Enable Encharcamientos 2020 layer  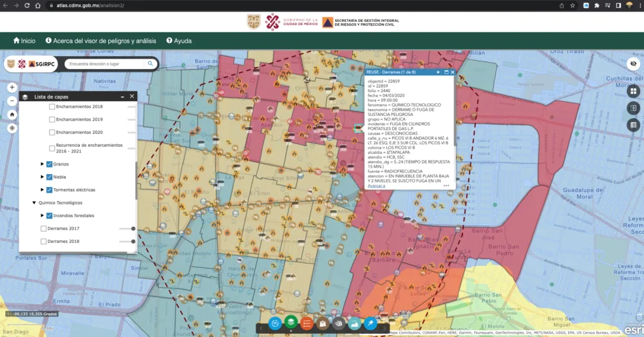coord(52,132)
